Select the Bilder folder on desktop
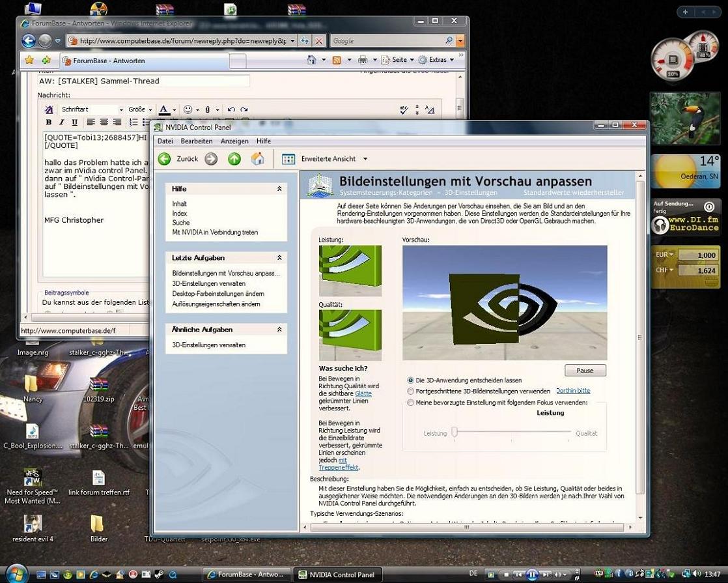Image resolution: width=728 pixels, height=583 pixels. point(98,528)
